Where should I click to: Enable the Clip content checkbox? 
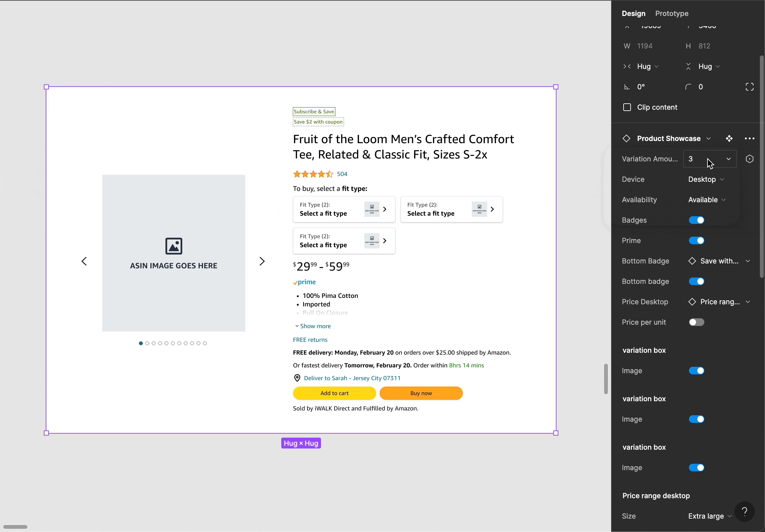pos(627,107)
